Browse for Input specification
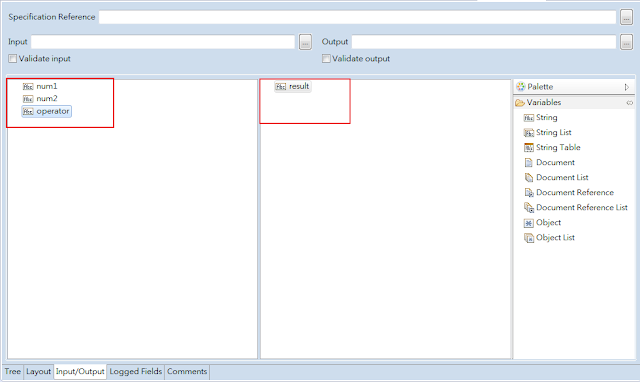The image size is (640, 382). point(305,42)
